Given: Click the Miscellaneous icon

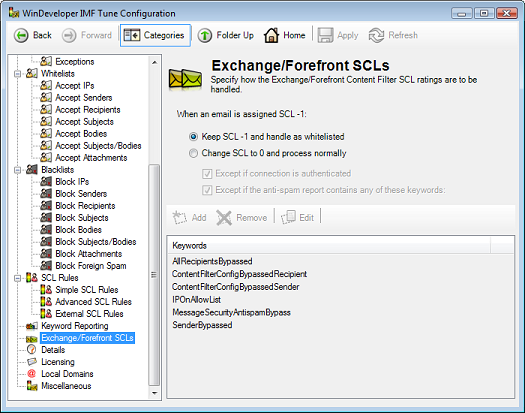Looking at the screenshot, I should tap(32, 386).
